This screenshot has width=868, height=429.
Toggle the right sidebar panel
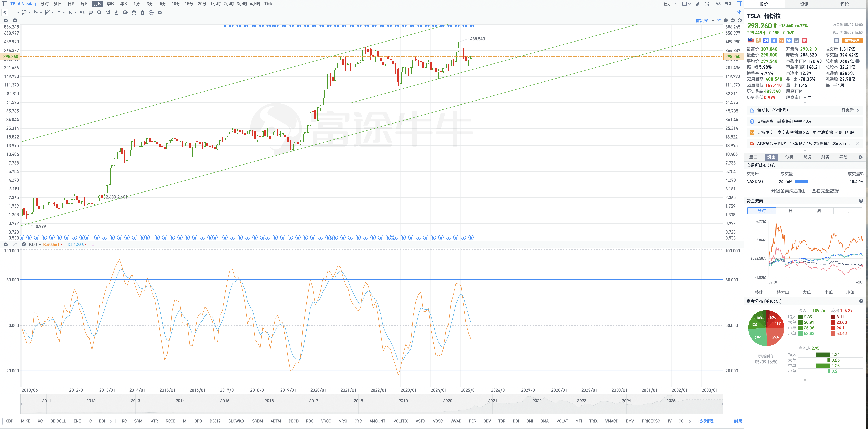click(739, 4)
